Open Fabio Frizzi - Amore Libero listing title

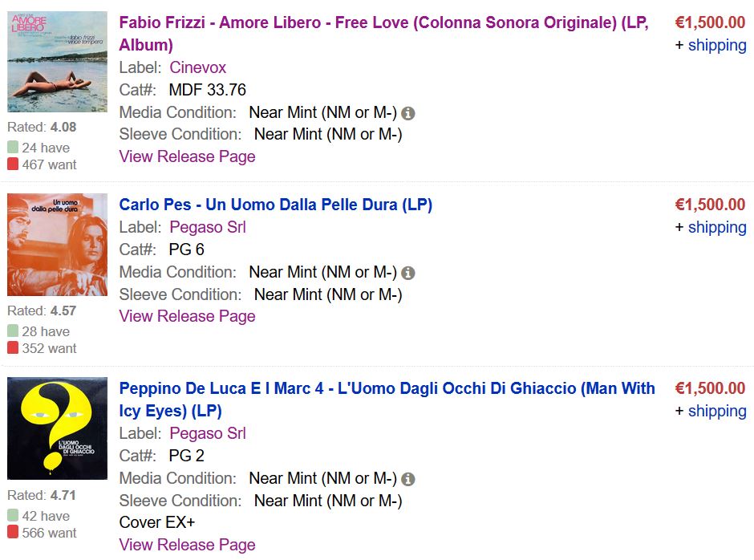[383, 34]
